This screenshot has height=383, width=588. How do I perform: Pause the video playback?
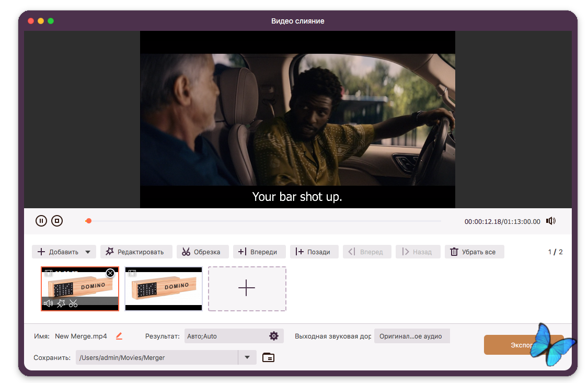(x=41, y=221)
